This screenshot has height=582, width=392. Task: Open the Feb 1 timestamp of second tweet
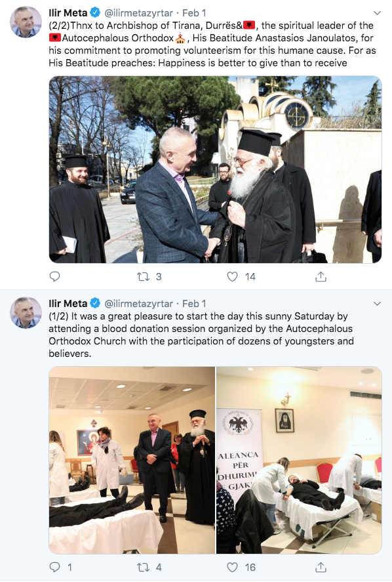[194, 304]
